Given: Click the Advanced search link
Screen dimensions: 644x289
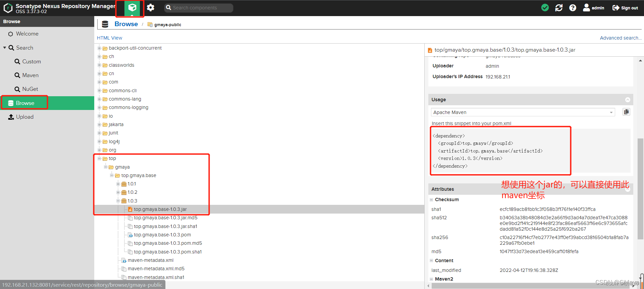Looking at the screenshot, I should pos(621,38).
